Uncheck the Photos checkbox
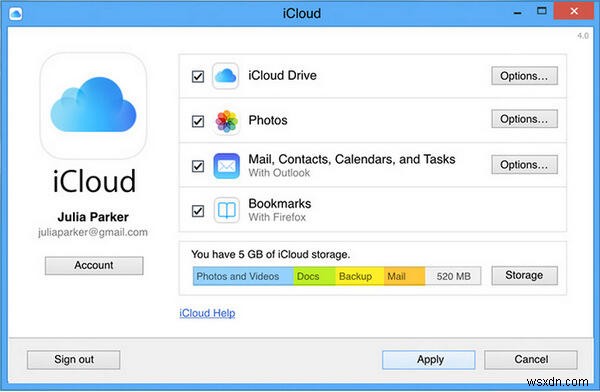The height and width of the screenshot is (392, 600). [x=198, y=121]
